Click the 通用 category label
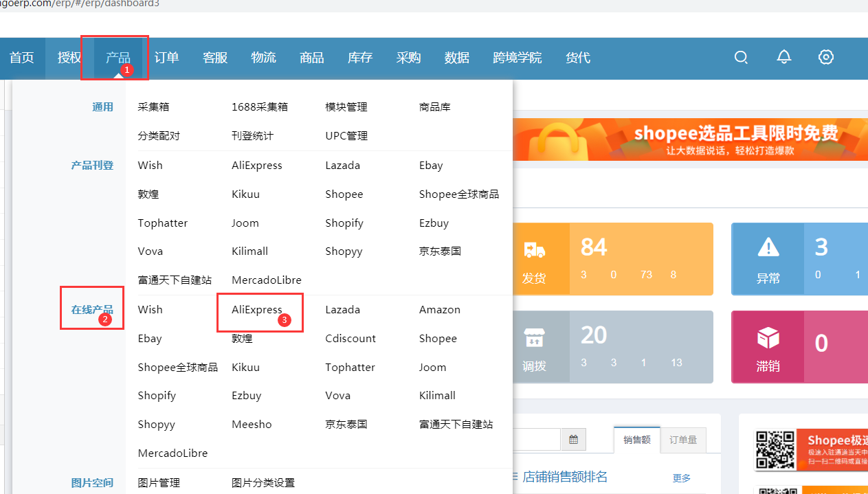 [x=102, y=107]
